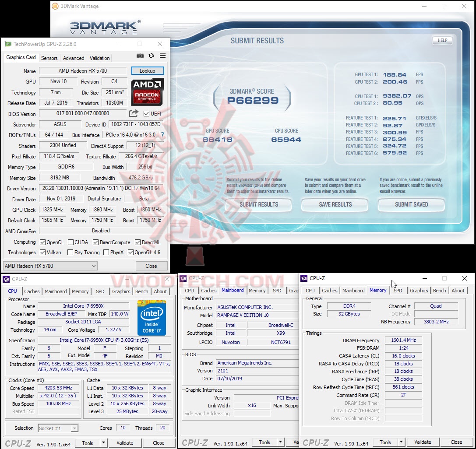Click Validate in the Memory CPU-Z window
This screenshot has height=449, width=476.
pyautogui.click(x=423, y=442)
